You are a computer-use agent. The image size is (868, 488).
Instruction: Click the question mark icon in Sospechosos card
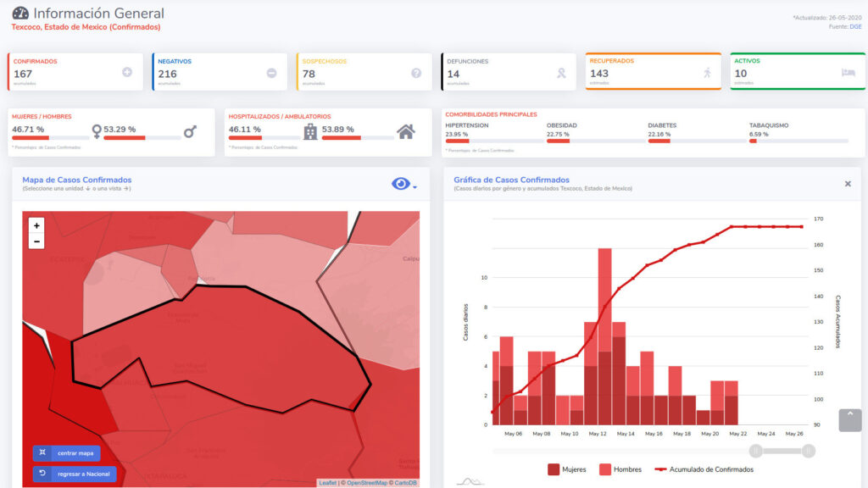coord(416,73)
